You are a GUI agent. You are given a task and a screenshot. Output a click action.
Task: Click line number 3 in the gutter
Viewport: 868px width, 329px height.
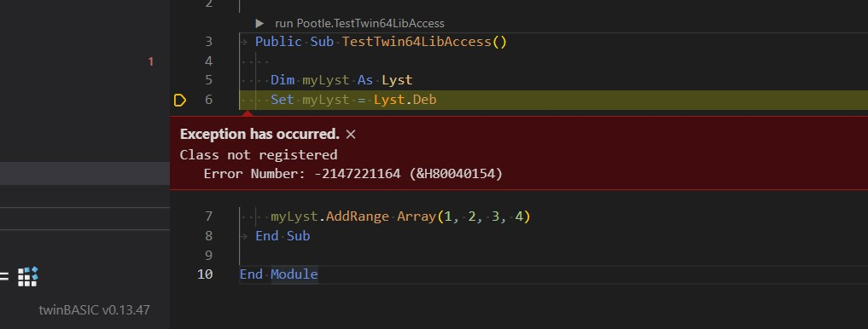point(208,42)
